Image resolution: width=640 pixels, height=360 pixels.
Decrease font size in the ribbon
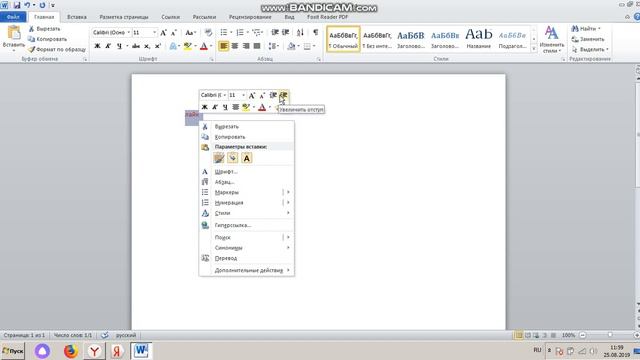click(174, 33)
